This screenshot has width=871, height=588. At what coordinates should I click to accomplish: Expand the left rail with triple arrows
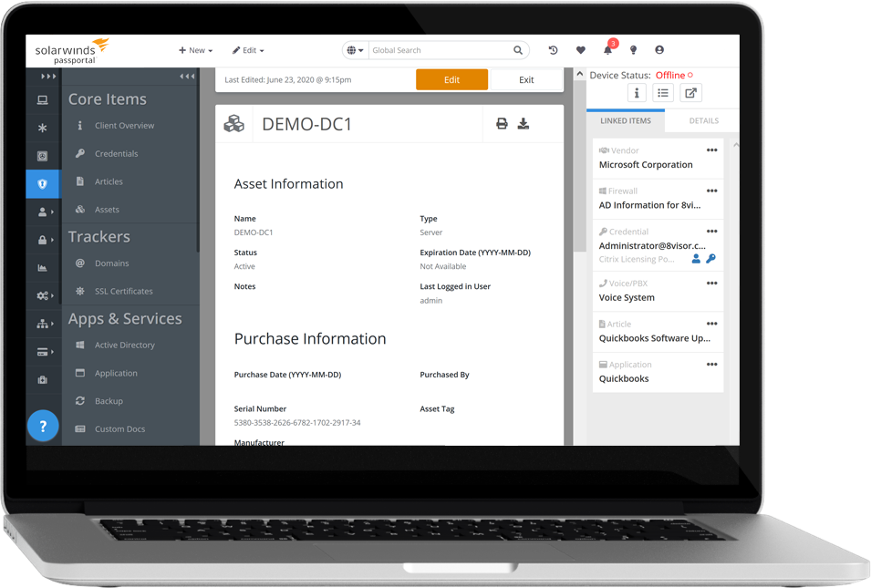[48, 76]
